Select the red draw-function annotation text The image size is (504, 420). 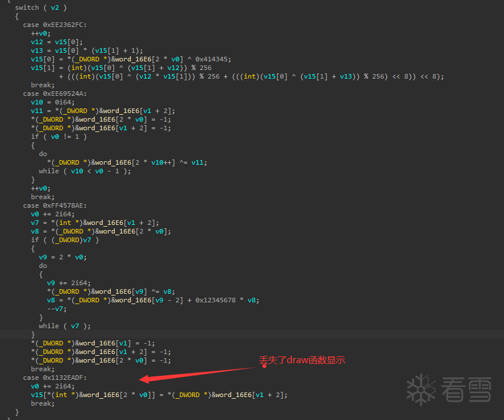pyautogui.click(x=302, y=360)
